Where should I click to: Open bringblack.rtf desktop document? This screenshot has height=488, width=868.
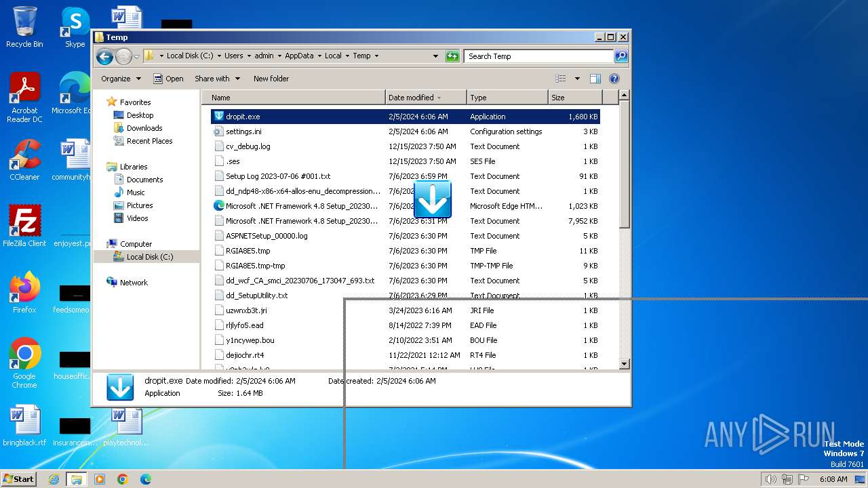[x=24, y=426]
